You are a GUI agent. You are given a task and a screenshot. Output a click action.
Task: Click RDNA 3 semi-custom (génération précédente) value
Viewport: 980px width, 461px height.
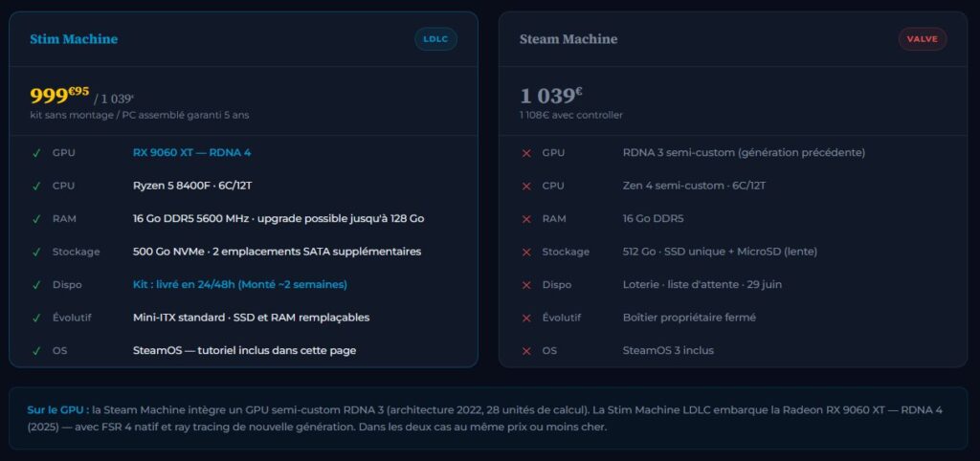[x=744, y=152]
